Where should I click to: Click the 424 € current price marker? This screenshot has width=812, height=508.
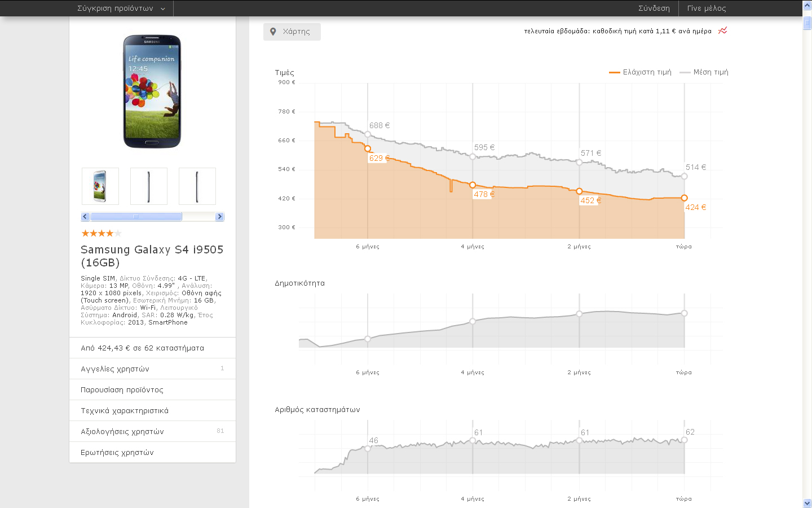click(x=684, y=198)
